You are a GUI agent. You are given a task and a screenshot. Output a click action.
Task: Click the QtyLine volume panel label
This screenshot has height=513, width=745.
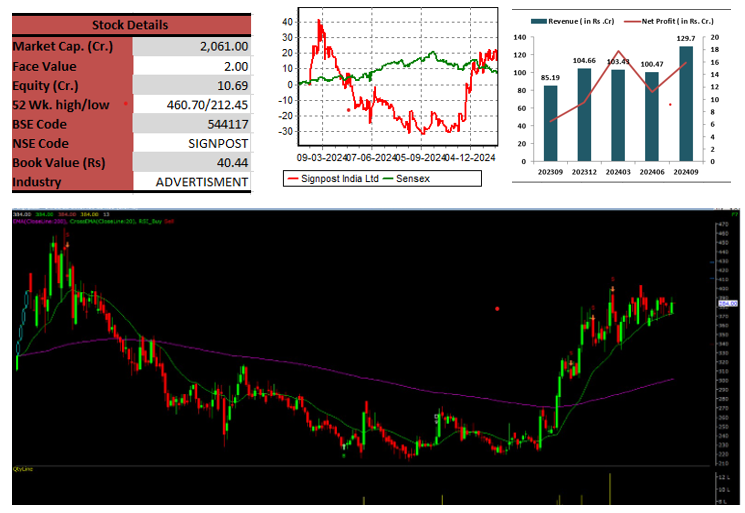23,469
